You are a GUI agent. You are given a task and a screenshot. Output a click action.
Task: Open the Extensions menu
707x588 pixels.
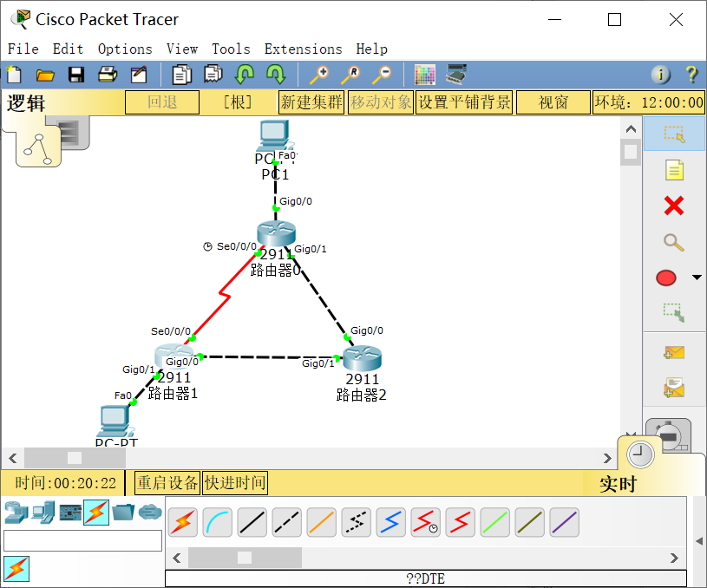303,49
